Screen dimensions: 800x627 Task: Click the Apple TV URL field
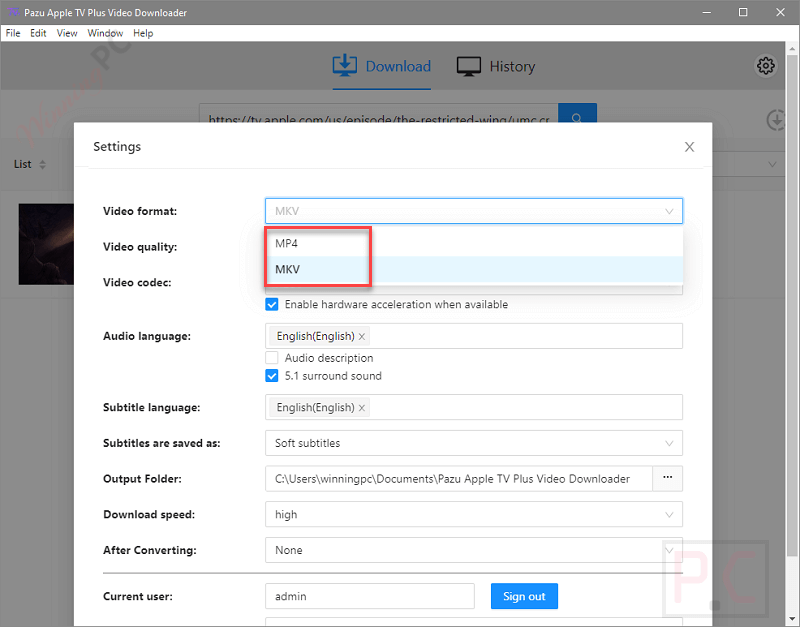tap(379, 113)
